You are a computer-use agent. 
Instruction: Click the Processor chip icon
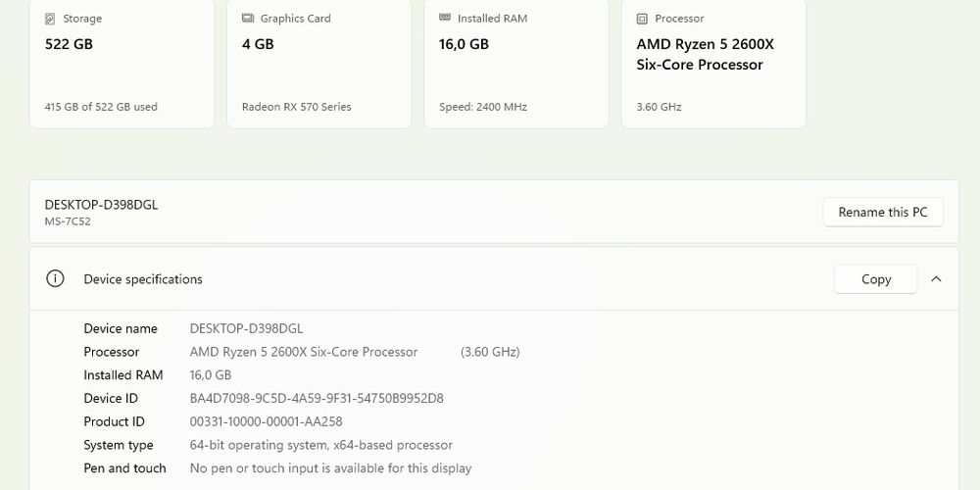642,19
